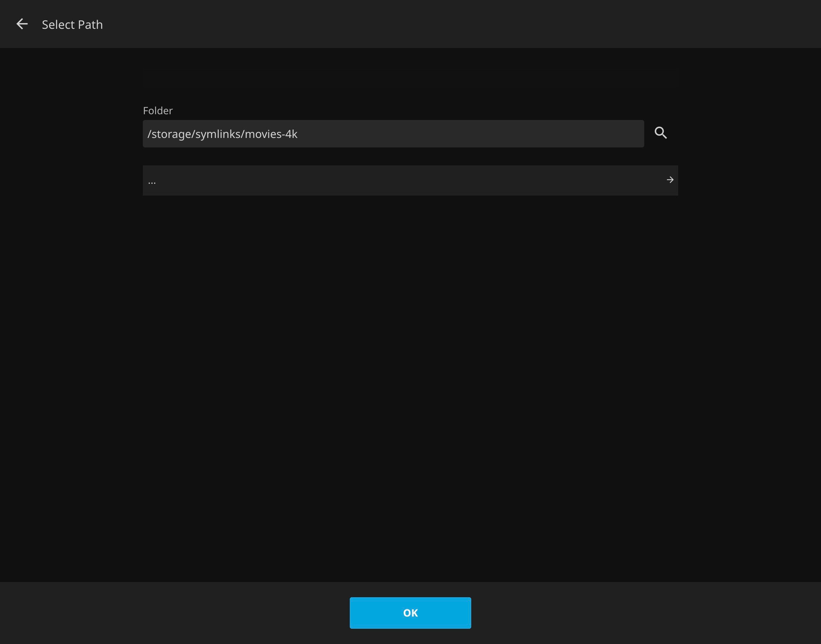Tap the left-pointing arrow next to Select Path

tap(22, 24)
